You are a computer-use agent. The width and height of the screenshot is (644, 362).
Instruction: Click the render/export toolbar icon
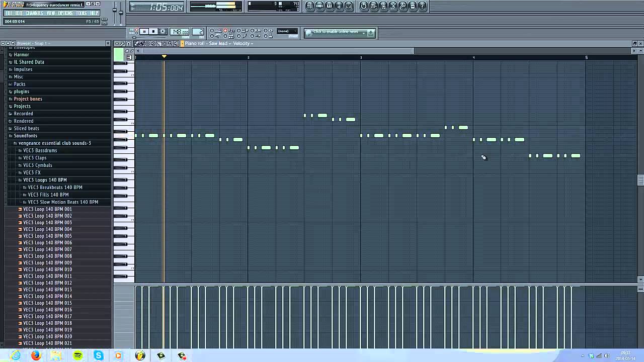(383, 6)
